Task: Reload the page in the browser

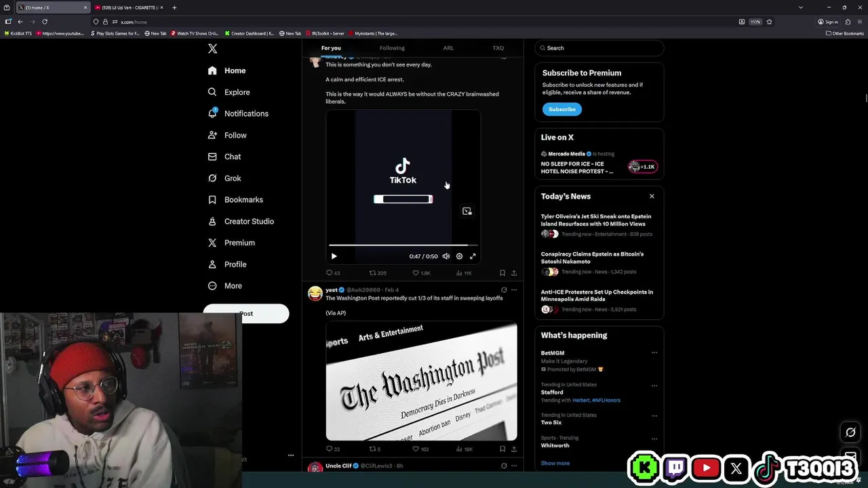Action: pyautogui.click(x=45, y=22)
